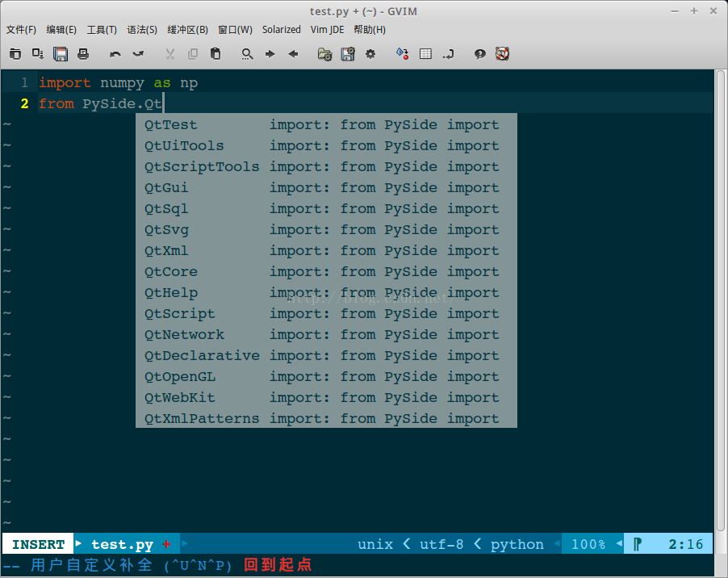Screen dimensions: 728x578
Task: Click the Jump to tag icon
Action: click(448, 54)
